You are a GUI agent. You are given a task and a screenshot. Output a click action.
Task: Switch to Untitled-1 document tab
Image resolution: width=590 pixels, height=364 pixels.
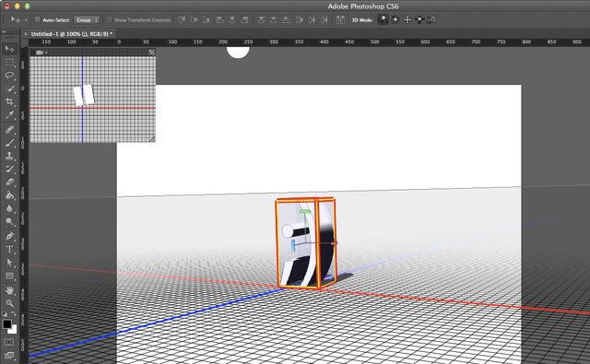click(72, 34)
